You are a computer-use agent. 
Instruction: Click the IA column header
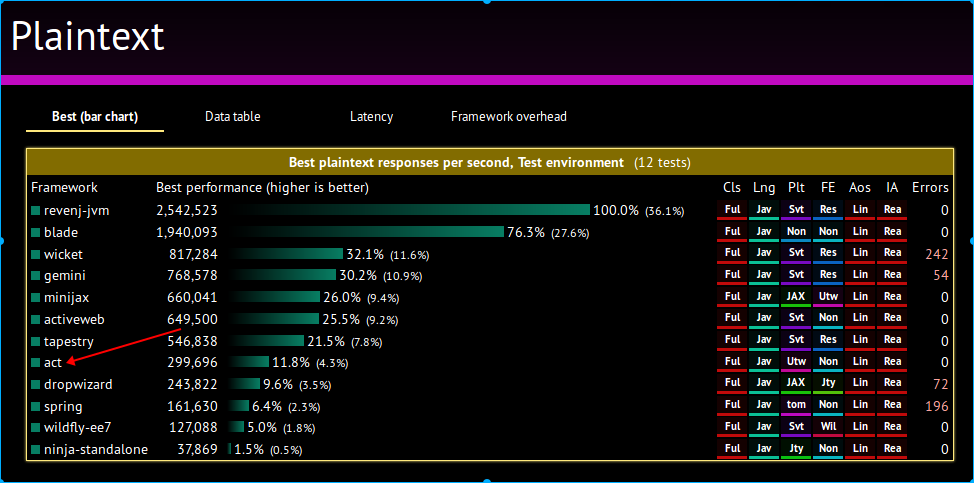tap(892, 187)
